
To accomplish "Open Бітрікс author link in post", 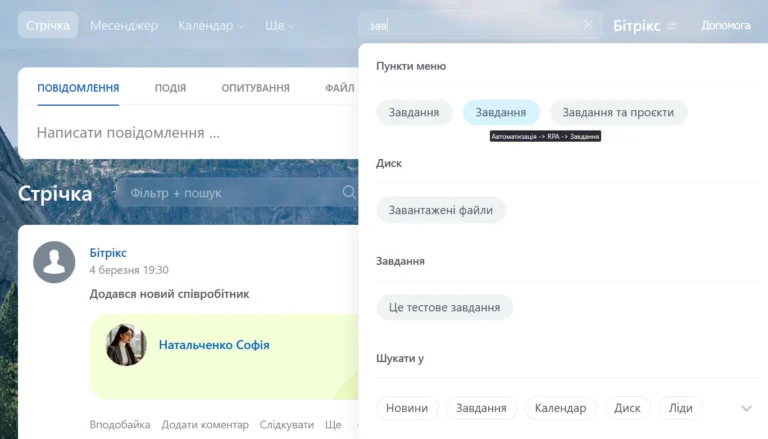I will click(108, 253).
